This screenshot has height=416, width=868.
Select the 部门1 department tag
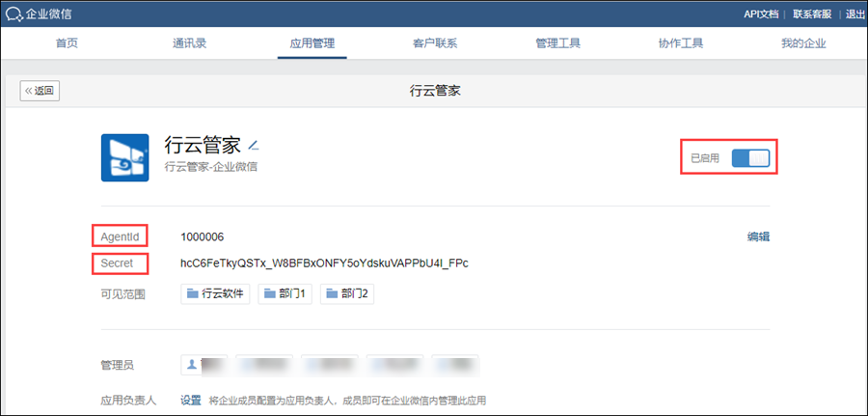285,294
